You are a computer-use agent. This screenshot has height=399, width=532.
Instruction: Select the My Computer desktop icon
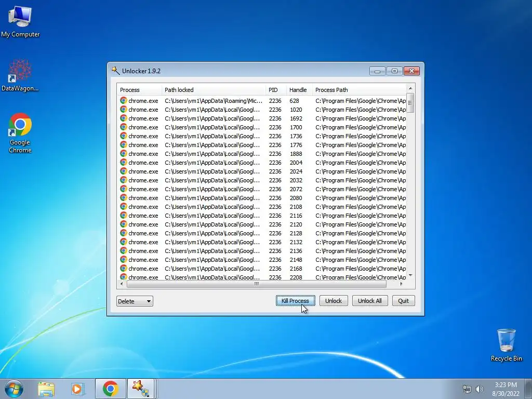tap(20, 21)
